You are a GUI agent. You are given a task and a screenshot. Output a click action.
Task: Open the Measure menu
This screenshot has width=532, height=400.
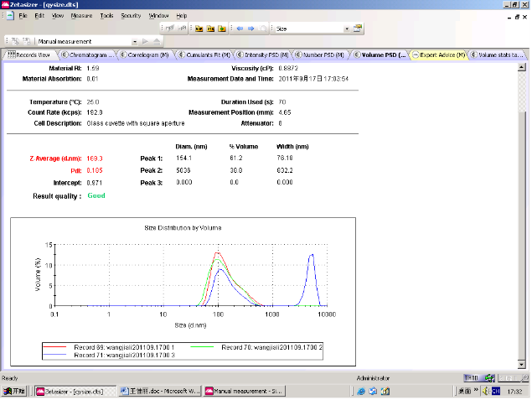[x=82, y=16]
